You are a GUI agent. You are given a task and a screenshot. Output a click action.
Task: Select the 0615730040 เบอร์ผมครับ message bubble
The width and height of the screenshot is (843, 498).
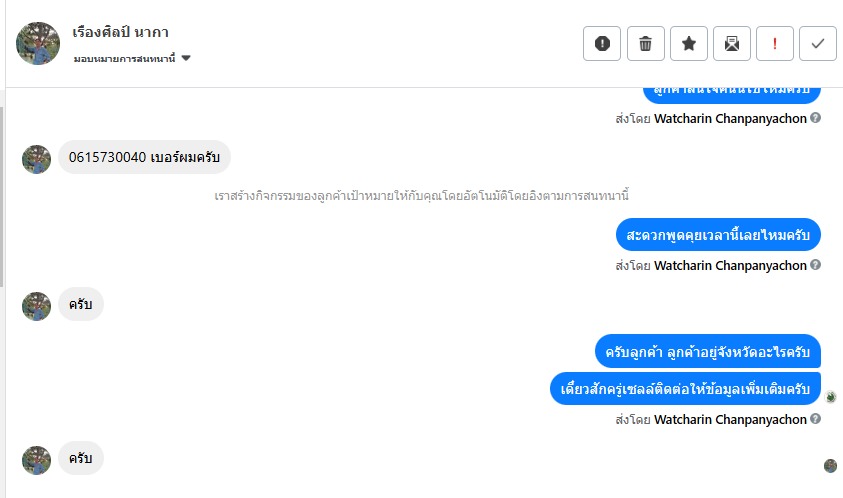point(144,158)
